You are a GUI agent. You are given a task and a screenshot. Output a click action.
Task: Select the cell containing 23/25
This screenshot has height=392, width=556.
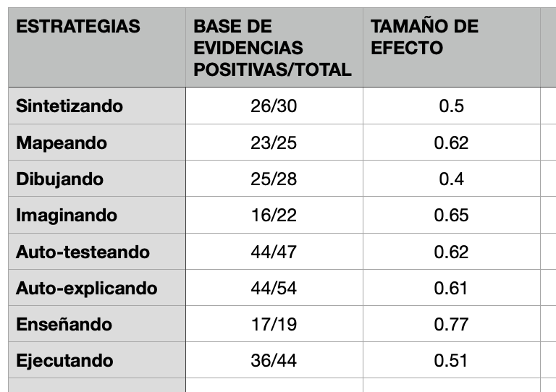tap(274, 143)
